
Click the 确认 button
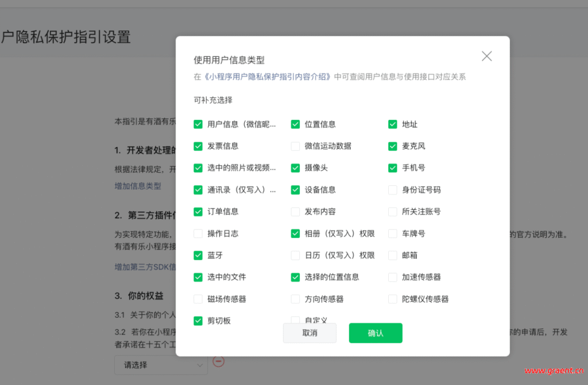point(375,333)
